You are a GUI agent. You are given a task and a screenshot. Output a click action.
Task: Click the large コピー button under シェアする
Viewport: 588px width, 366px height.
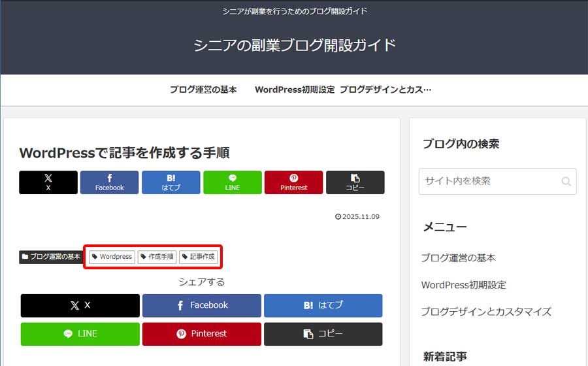(x=323, y=334)
